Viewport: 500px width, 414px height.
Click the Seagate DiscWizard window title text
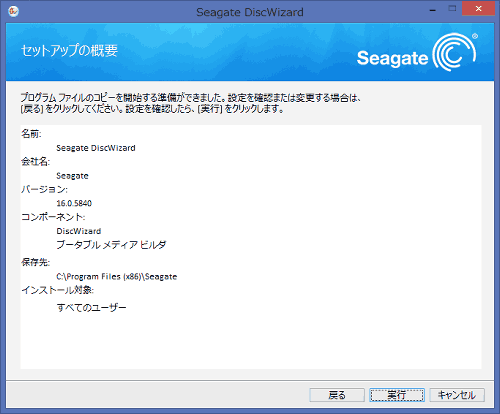[x=250, y=12]
